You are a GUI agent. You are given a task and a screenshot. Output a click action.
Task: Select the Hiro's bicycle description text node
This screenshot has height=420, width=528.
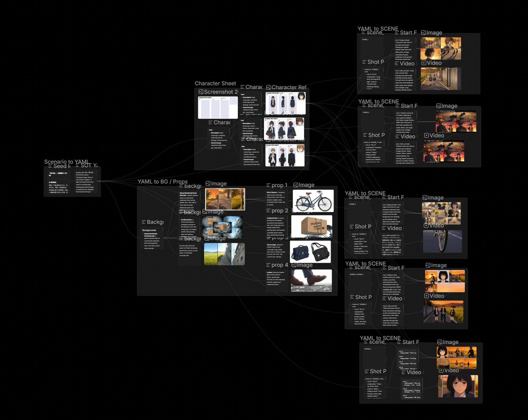pyautogui.click(x=277, y=199)
